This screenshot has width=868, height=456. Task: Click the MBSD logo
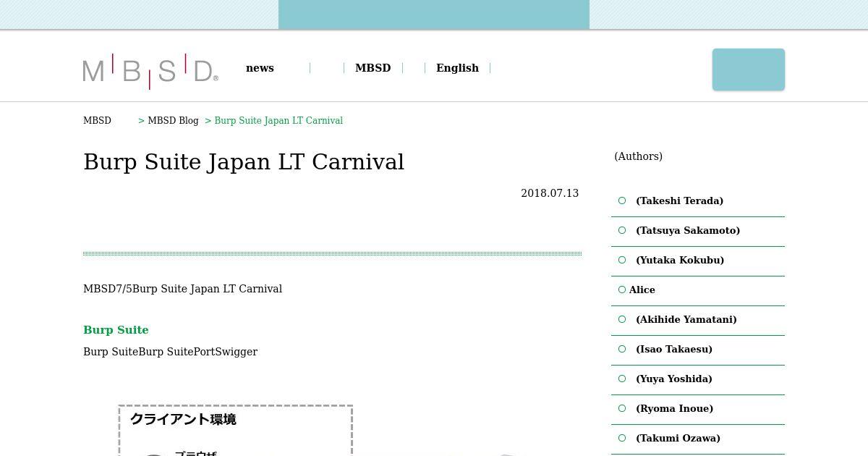coord(150,71)
